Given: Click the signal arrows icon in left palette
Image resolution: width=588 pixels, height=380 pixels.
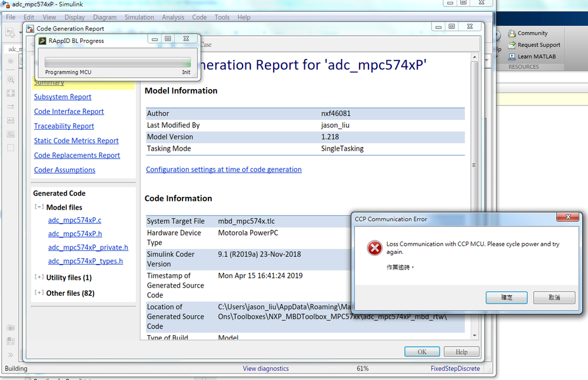Looking at the screenshot, I should pos(11,107).
